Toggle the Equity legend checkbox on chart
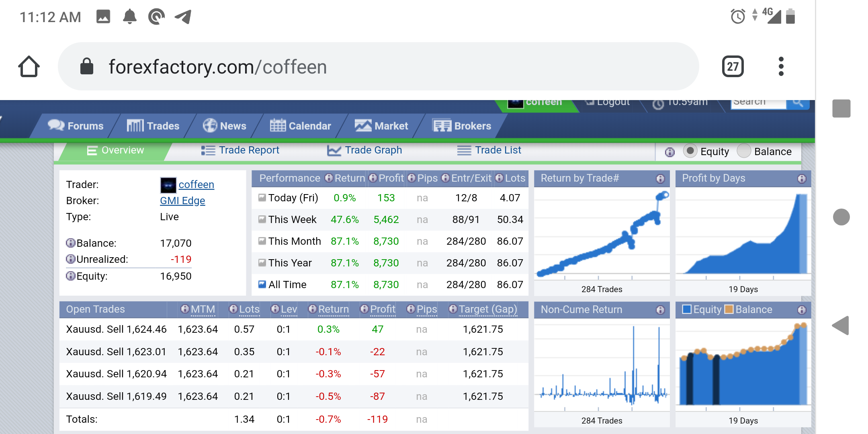Screen dimensions: 868x434 (x=687, y=309)
